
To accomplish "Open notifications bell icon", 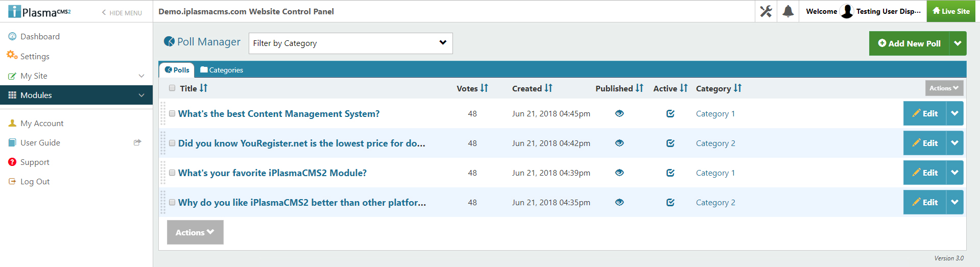I will pos(788,11).
